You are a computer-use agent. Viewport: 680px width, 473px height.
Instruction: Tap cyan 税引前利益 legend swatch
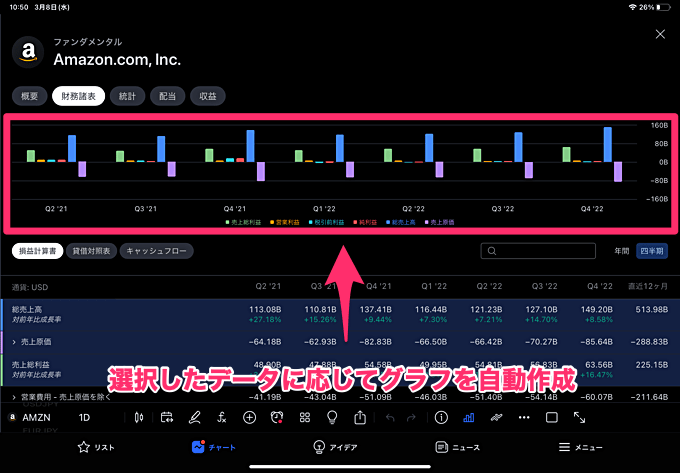tap(311, 222)
